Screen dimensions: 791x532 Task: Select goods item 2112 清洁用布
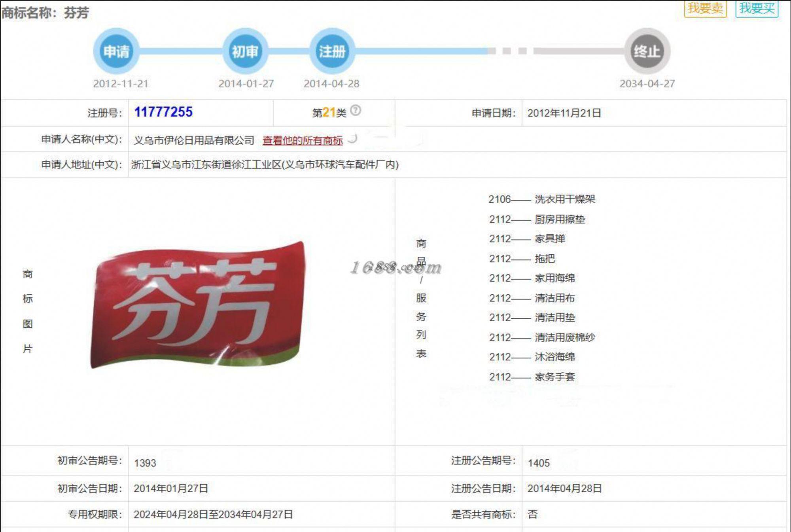[x=532, y=298]
